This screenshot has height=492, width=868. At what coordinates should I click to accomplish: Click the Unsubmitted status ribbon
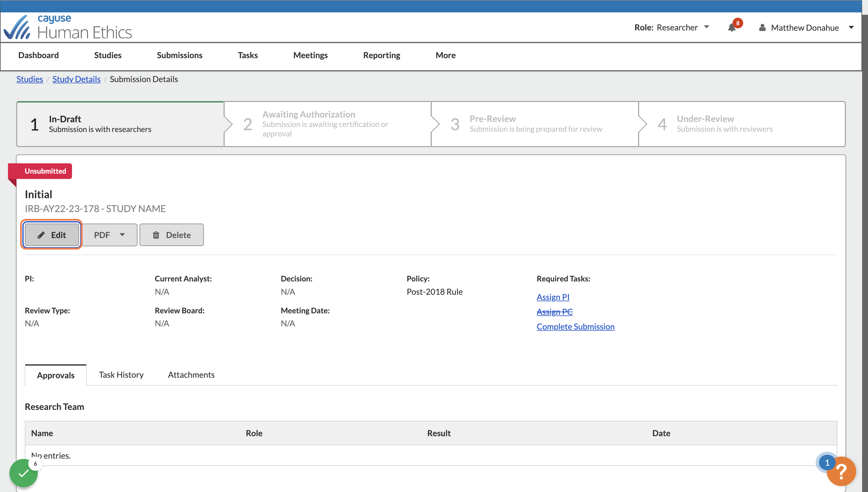(40, 171)
